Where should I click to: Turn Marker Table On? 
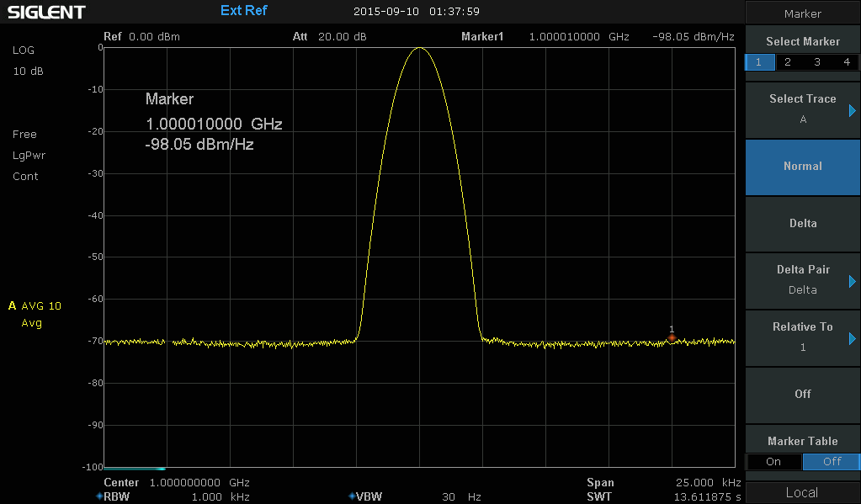(773, 462)
